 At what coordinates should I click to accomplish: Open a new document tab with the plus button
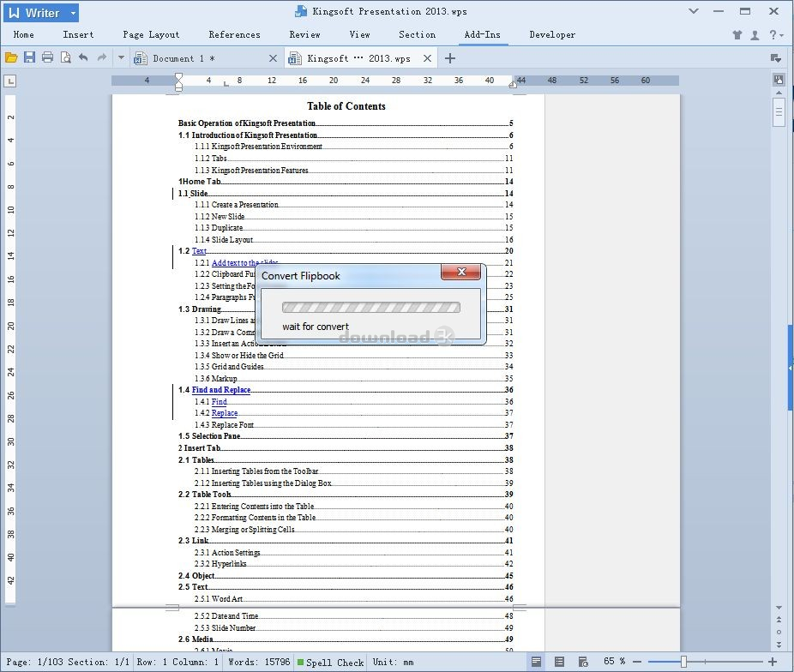click(449, 58)
